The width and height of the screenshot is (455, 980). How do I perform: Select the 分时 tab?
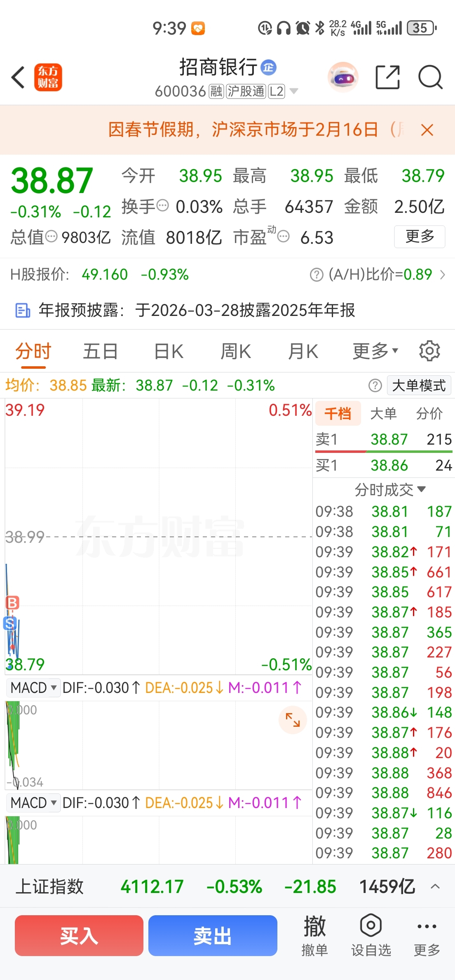[x=33, y=351]
